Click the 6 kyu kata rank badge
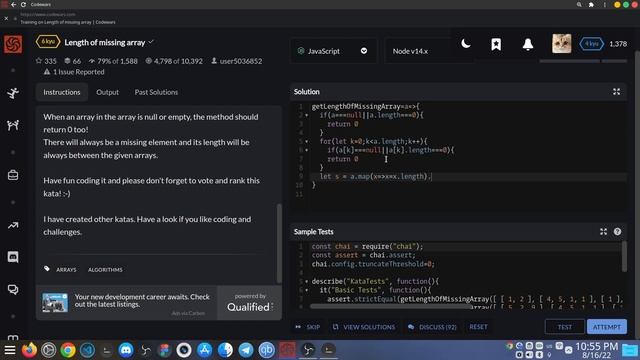Image resolution: width=640 pixels, height=360 pixels. (48, 42)
